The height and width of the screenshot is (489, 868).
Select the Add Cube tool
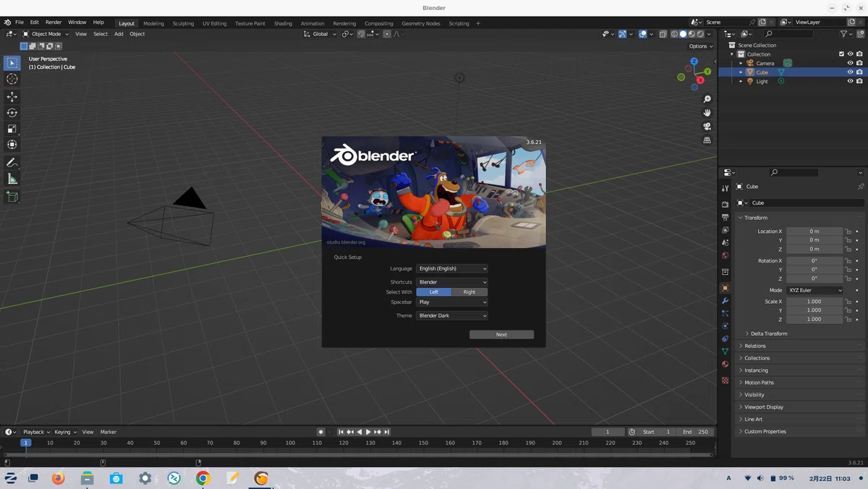pyautogui.click(x=12, y=197)
